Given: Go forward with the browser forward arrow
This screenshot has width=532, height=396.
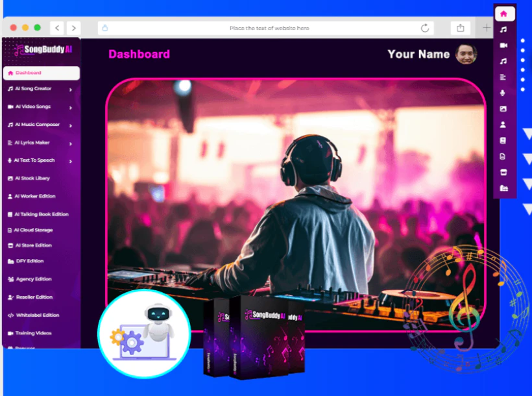Looking at the screenshot, I should [73, 28].
